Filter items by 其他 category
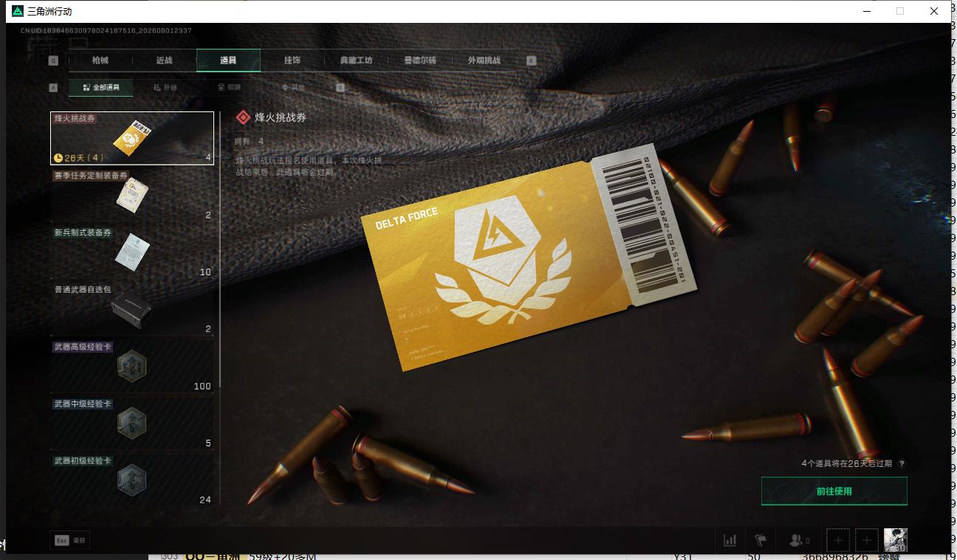The height and width of the screenshot is (560, 957). coord(293,88)
